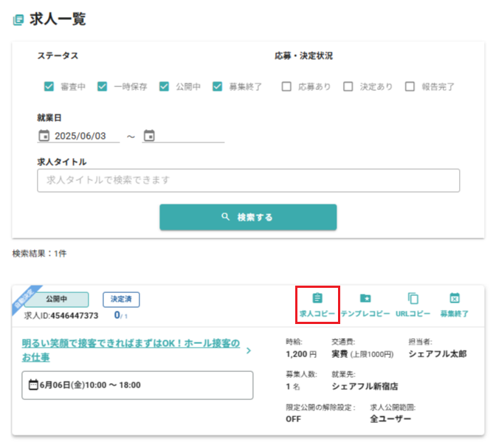The image size is (493, 448).
Task: Click the 募集終了 calendar icon
Action: [x=455, y=298]
